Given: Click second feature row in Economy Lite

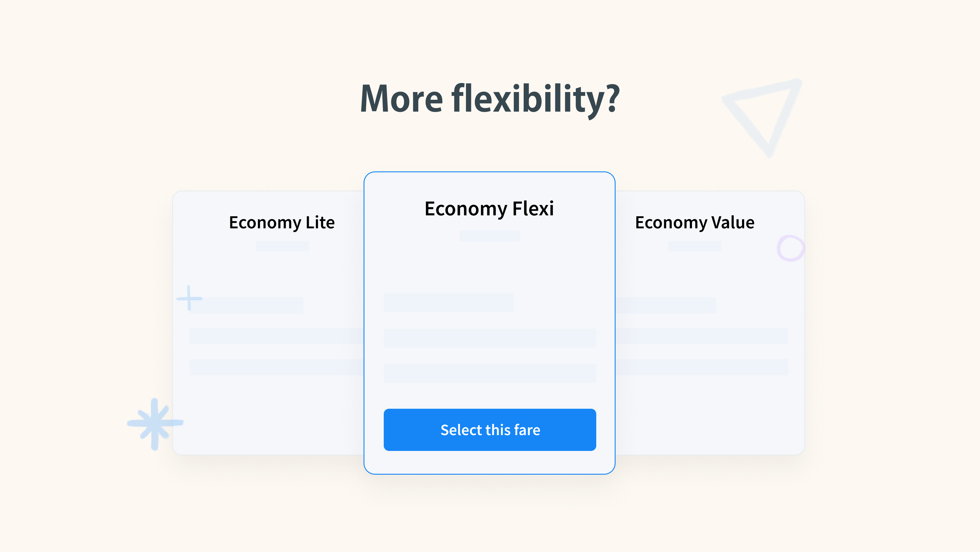Looking at the screenshot, I should click(277, 336).
